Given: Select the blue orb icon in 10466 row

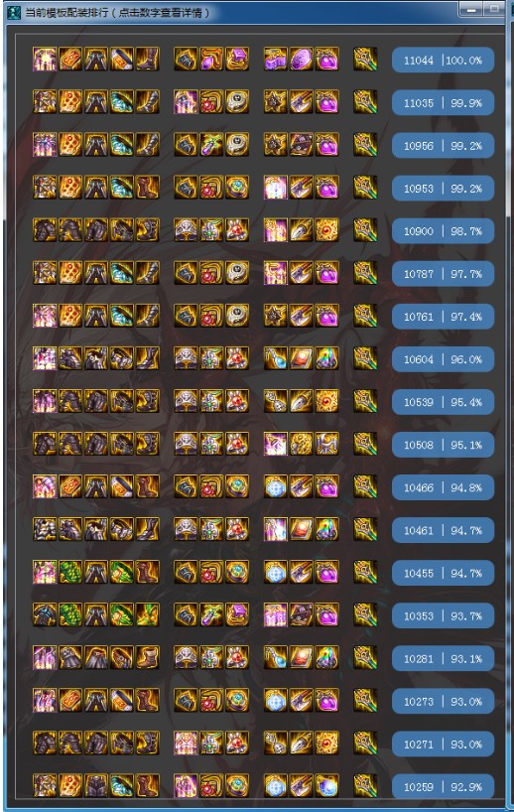Looking at the screenshot, I should [276, 486].
